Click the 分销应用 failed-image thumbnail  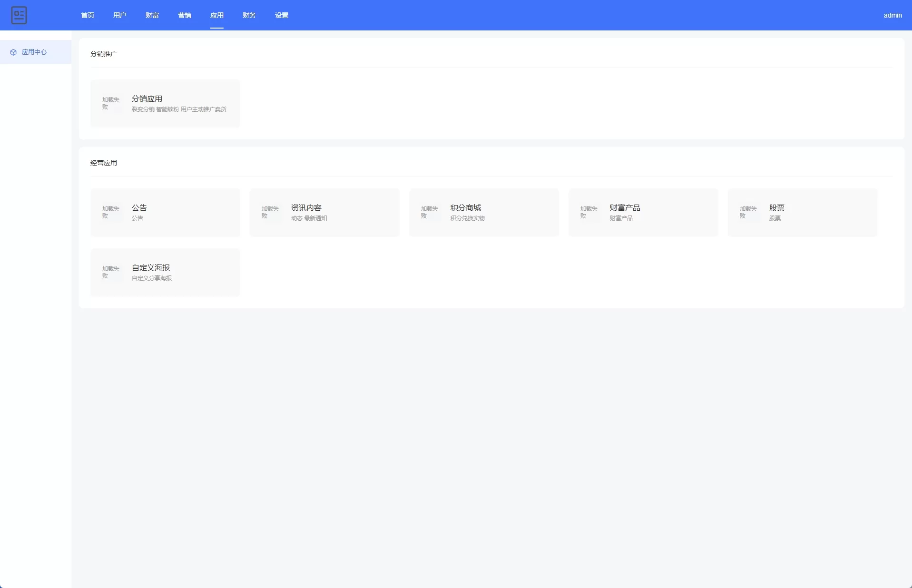point(112,103)
